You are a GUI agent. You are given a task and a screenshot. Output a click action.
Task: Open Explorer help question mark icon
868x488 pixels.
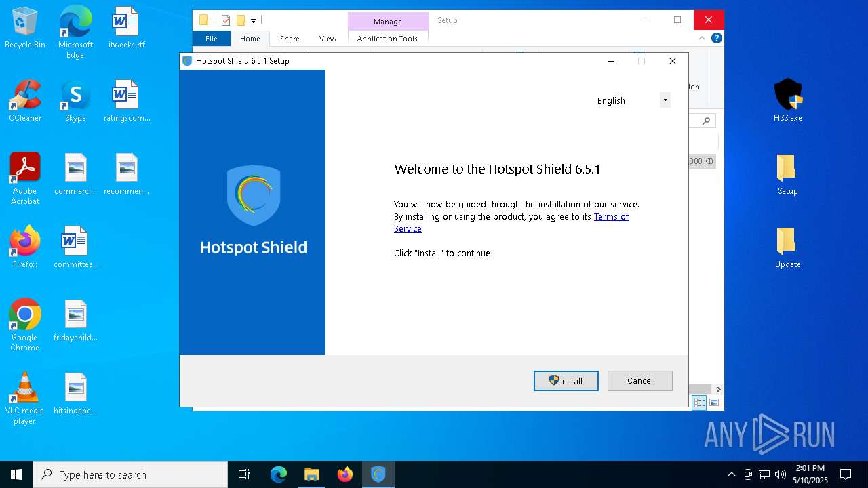(717, 38)
